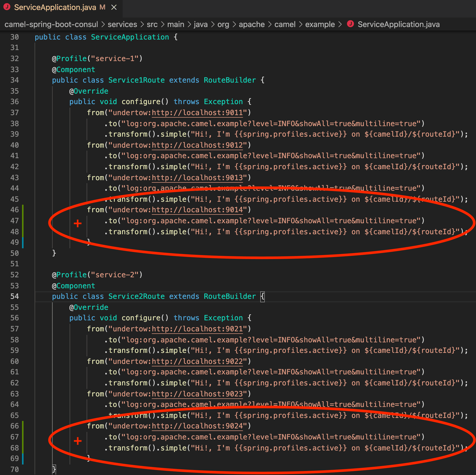Click the red plus near line 67
Image resolution: width=476 pixels, height=475 pixels.
pyautogui.click(x=78, y=441)
